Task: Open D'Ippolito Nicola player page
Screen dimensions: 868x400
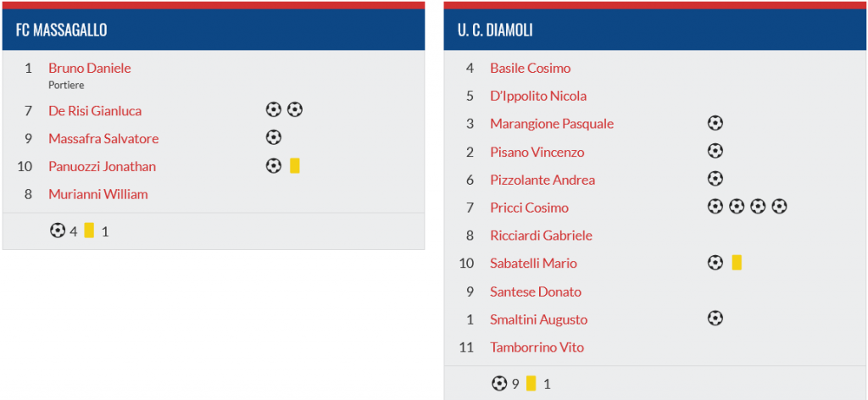Action: 538,96
